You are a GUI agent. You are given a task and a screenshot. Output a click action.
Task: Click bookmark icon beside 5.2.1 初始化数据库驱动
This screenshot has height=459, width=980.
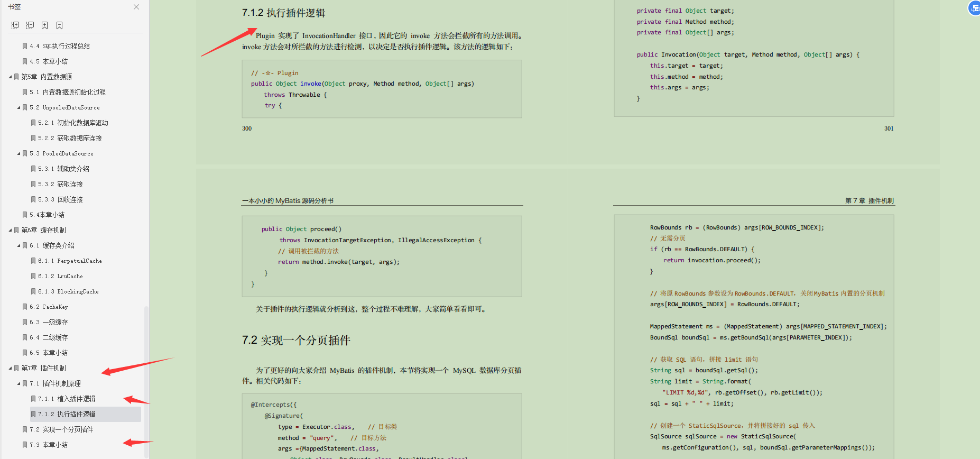[x=33, y=123]
